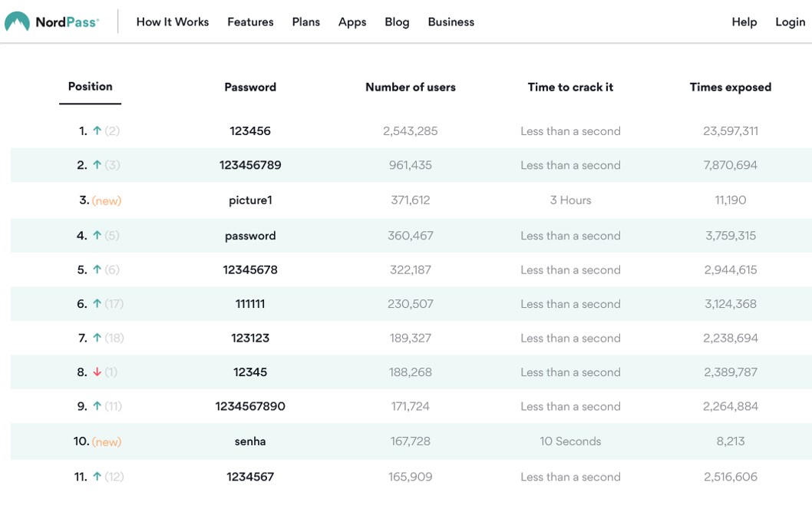This screenshot has height=509, width=812.
Task: Open the Business page
Action: pos(451,21)
